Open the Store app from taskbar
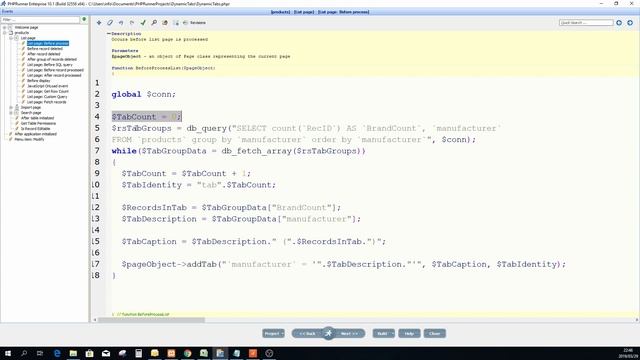Image resolution: width=640 pixels, height=360 pixels. point(89,353)
